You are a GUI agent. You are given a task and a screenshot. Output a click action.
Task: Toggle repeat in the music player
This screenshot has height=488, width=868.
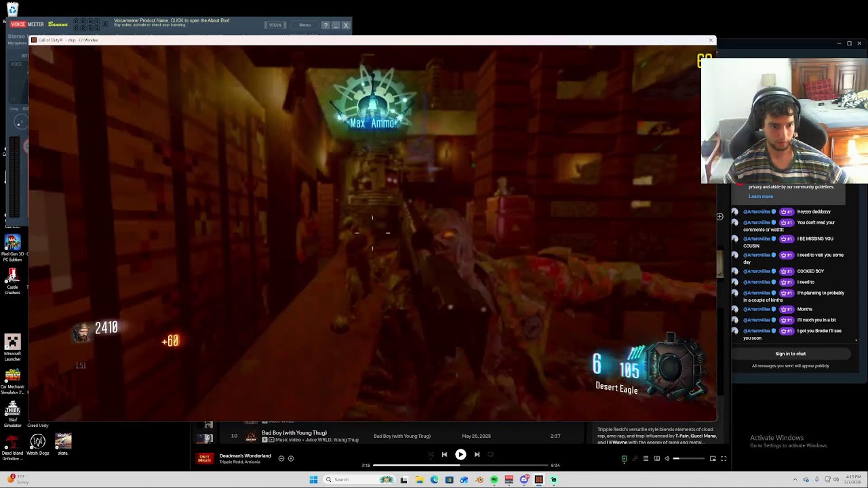click(490, 455)
